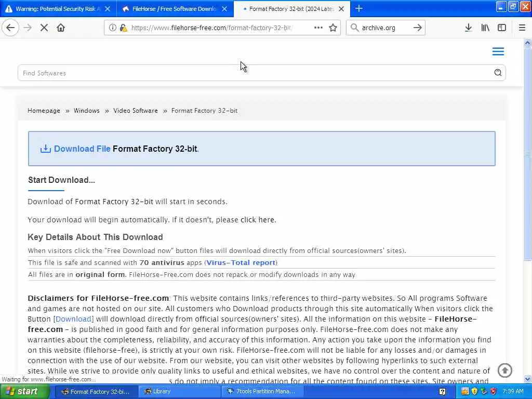Click the search magnifier icon in search bar

click(354, 28)
